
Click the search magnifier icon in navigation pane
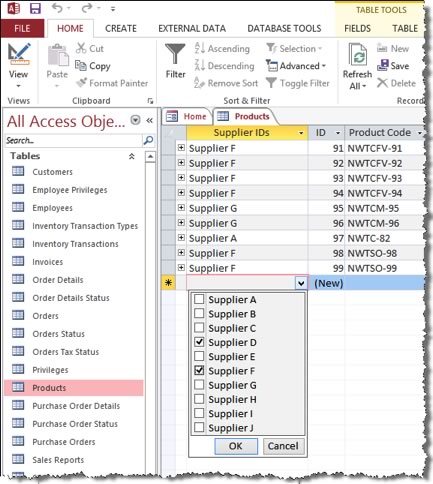[148, 140]
